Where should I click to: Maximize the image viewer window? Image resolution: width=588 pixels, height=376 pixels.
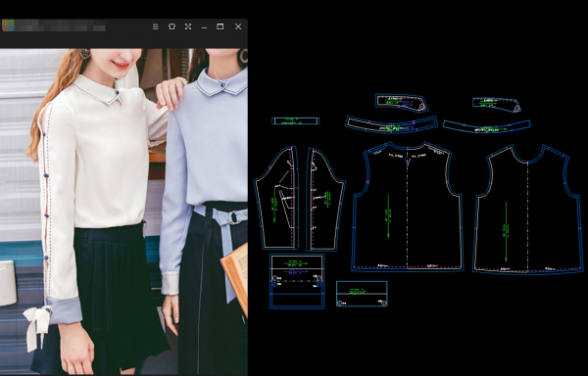click(220, 26)
